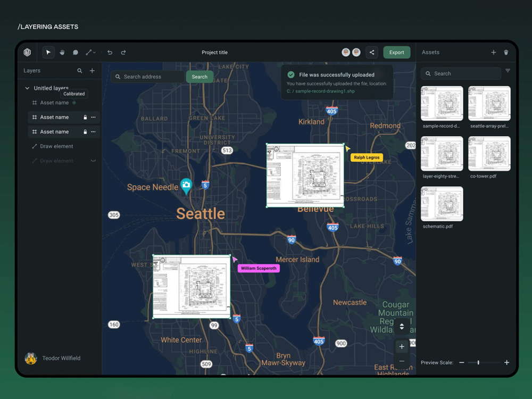532x399 pixels.
Task: Open the co-tower.pdf asset thumbnail
Action: click(x=489, y=153)
